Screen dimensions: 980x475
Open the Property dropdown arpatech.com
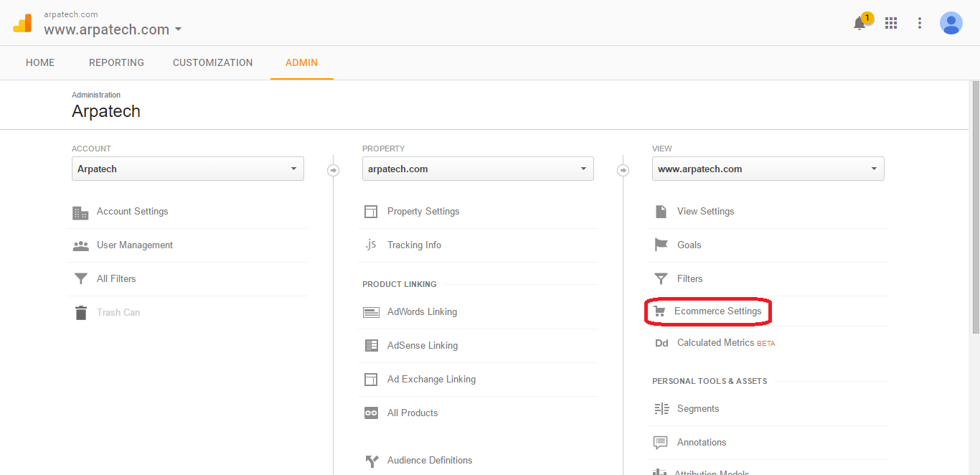[478, 169]
